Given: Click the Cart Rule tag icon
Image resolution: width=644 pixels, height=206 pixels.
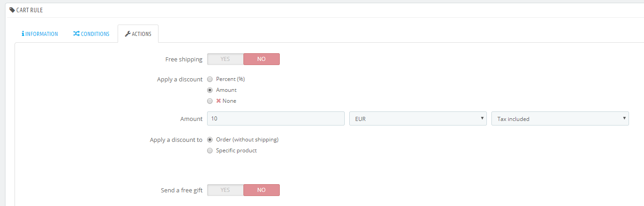Looking at the screenshot, I should [x=12, y=10].
